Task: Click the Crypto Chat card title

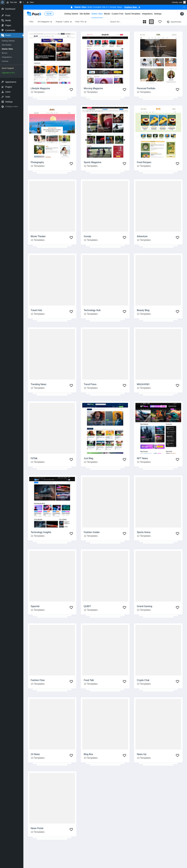Action: point(143,680)
